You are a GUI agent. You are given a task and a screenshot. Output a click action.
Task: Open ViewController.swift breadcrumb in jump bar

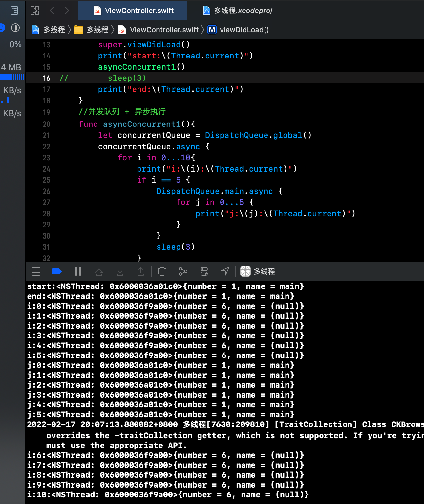click(x=159, y=30)
